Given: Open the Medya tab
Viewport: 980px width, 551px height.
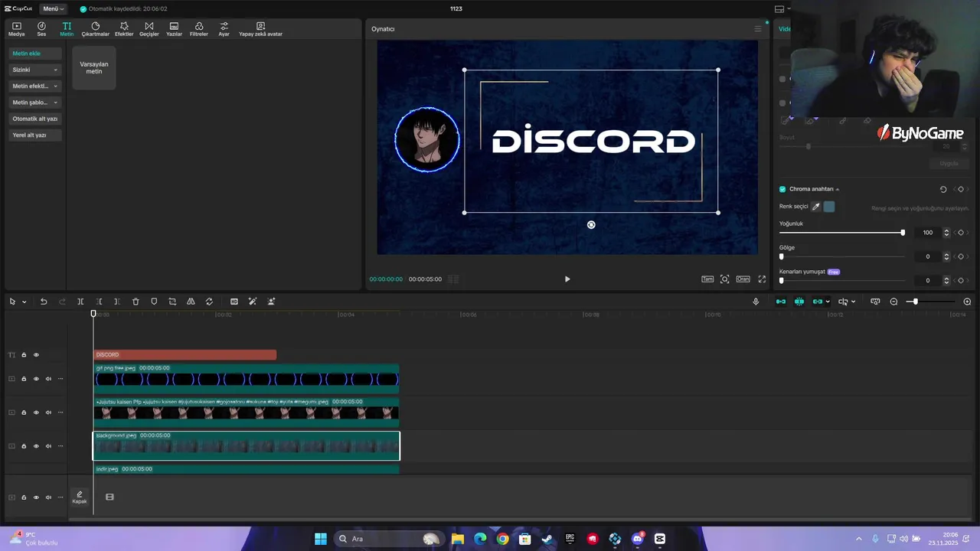Looking at the screenshot, I should point(16,29).
